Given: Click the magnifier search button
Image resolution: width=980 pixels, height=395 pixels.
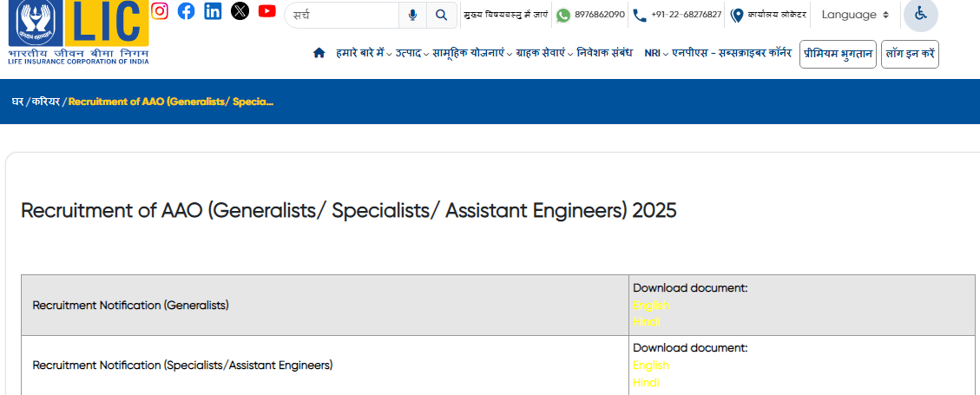Looking at the screenshot, I should pyautogui.click(x=442, y=15).
